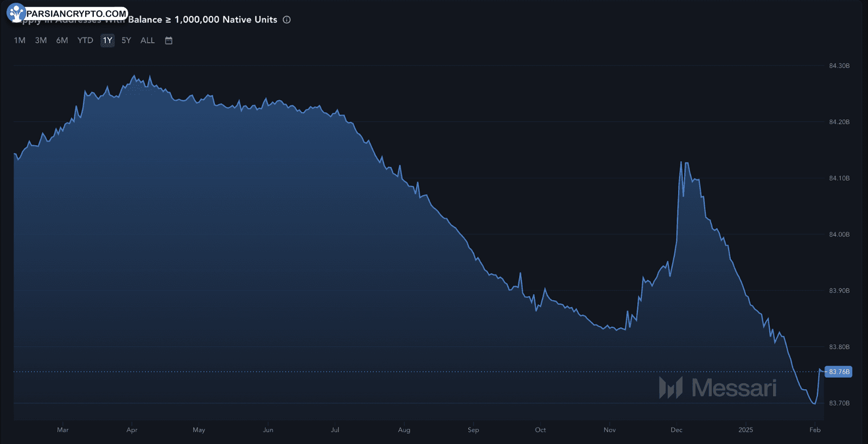Click the Apr label on time axis

132,430
